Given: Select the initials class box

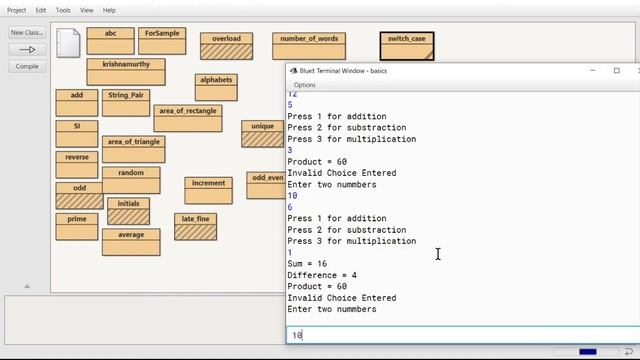Looking at the screenshot, I should [x=128, y=211].
